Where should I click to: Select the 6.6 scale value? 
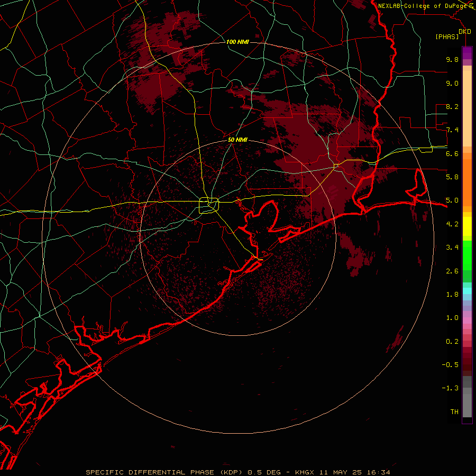tap(452, 153)
